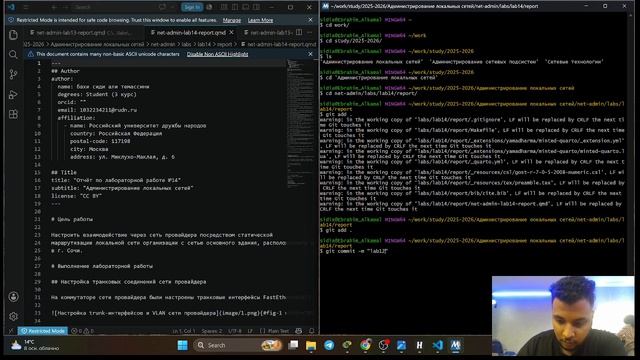Click Disable Non ASCII Highlight link

217,54
